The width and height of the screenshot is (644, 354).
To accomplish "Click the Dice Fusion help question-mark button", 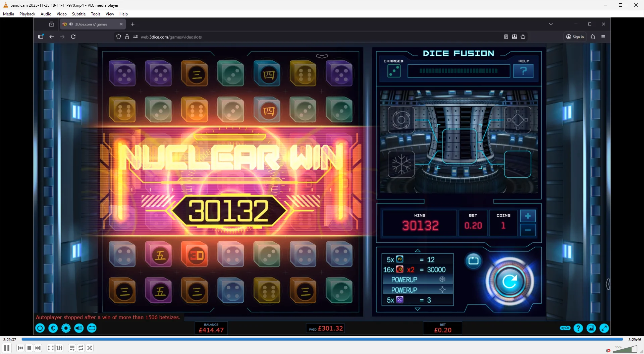I will [523, 71].
